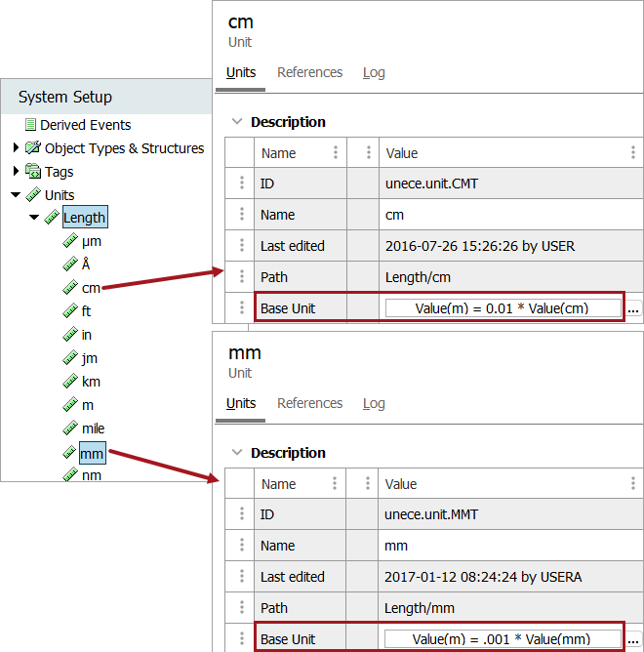Select the µm unit in tree

pos(92,242)
